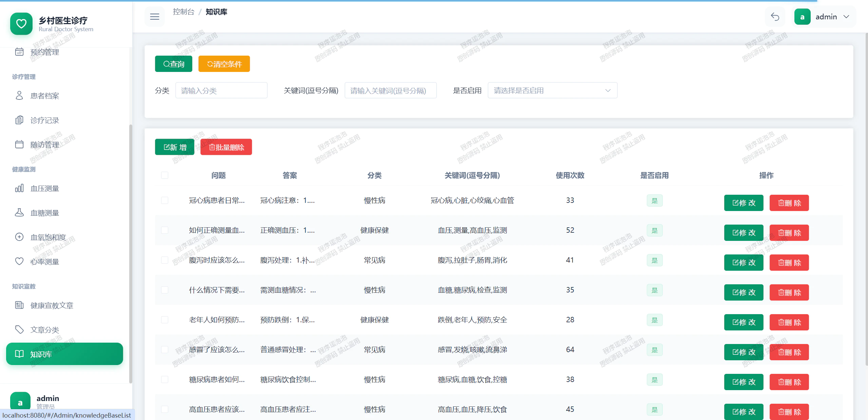Check the row 感冒了应该怎么
The image size is (868, 420).
click(x=165, y=350)
